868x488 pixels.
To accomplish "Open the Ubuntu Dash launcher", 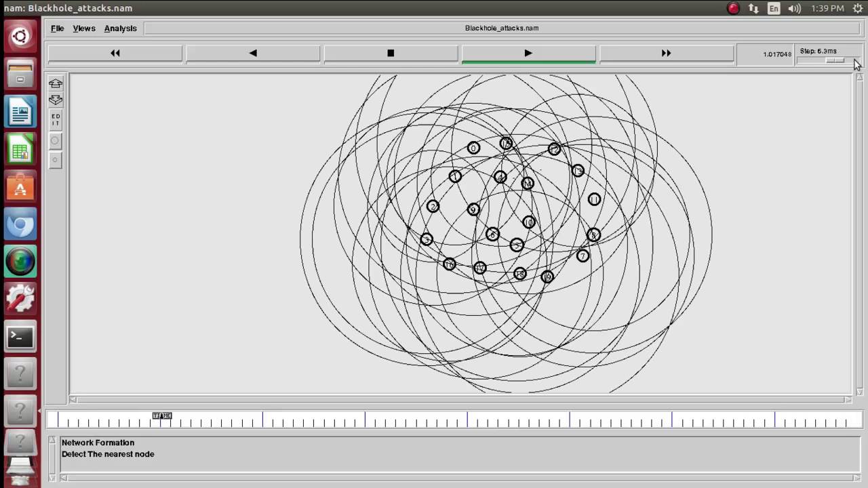I will 20,36.
